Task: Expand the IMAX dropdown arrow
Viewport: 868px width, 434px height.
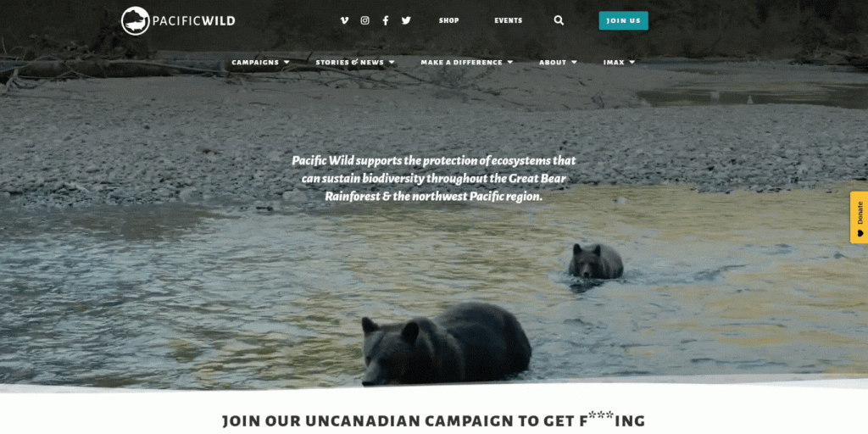Action: (x=632, y=63)
